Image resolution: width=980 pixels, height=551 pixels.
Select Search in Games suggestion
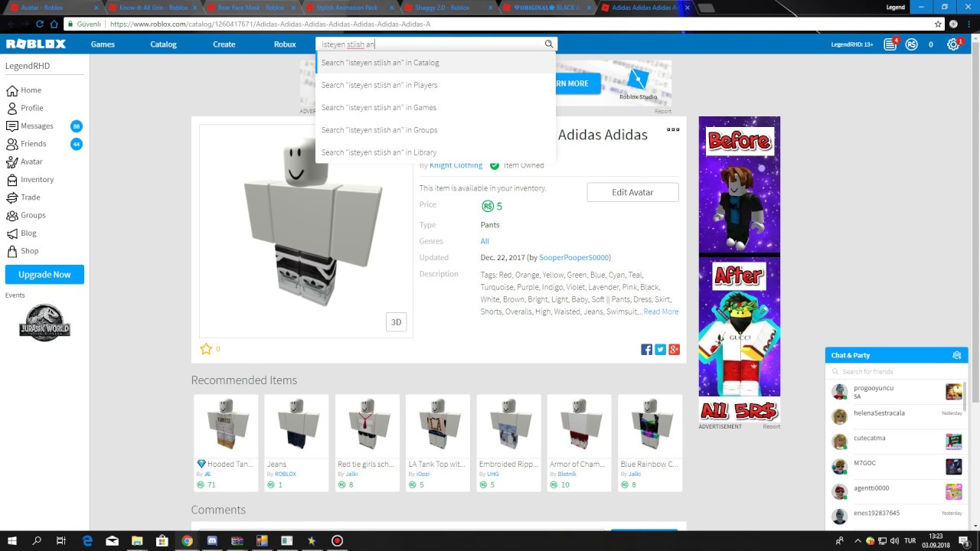(436, 107)
